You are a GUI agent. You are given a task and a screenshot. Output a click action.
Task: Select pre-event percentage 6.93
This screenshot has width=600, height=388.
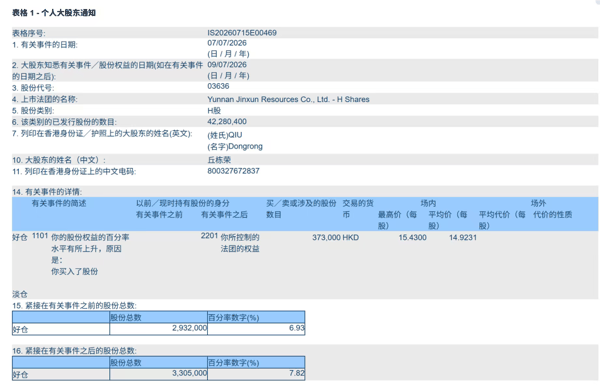(x=297, y=328)
